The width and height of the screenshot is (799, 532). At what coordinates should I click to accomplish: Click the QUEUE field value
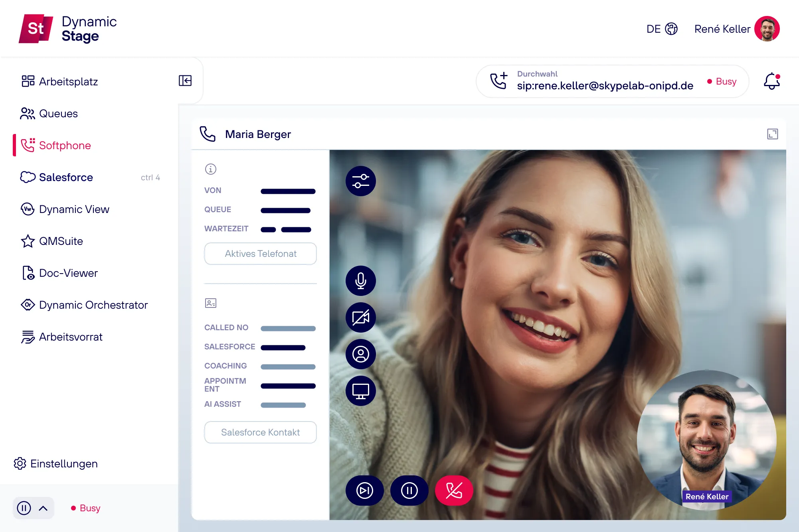tap(286, 211)
